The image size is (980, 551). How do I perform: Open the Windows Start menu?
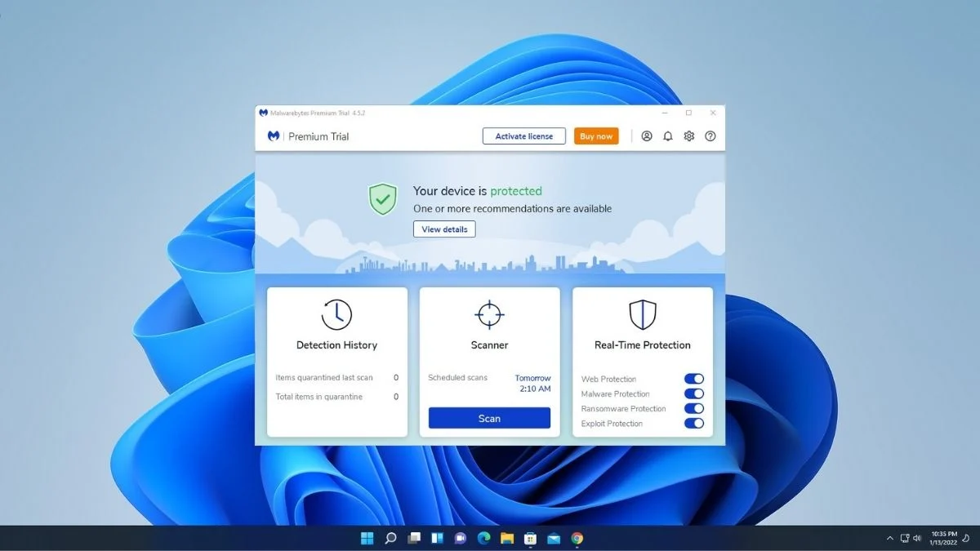tap(367, 538)
